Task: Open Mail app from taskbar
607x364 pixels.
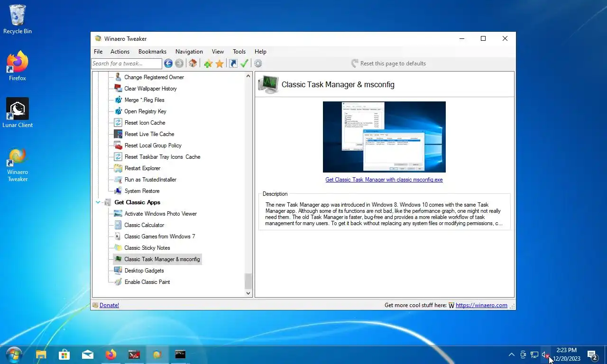Action: [87, 355]
